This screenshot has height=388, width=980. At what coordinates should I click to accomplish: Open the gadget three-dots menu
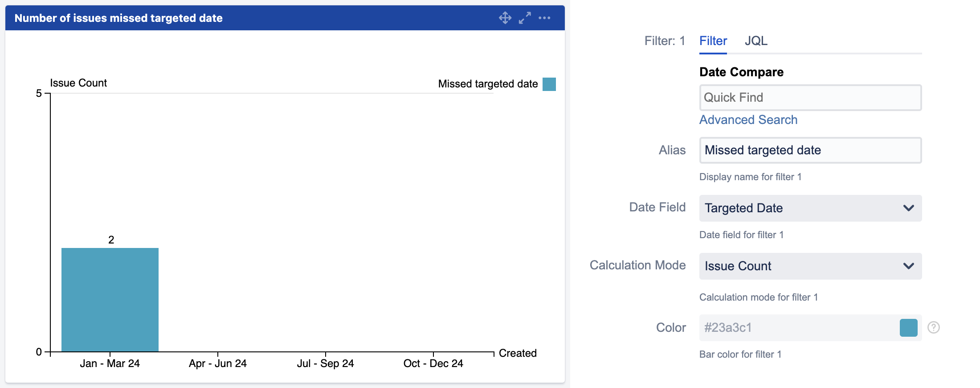point(544,18)
